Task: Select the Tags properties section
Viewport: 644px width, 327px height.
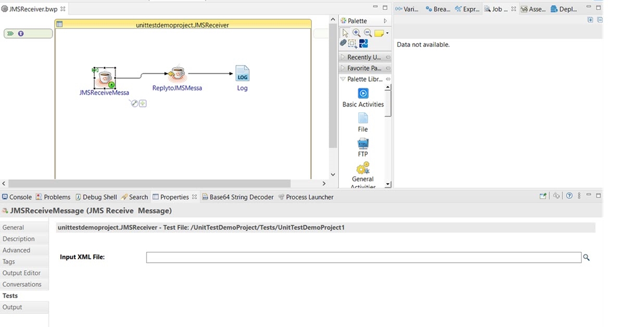Action: coord(24,262)
